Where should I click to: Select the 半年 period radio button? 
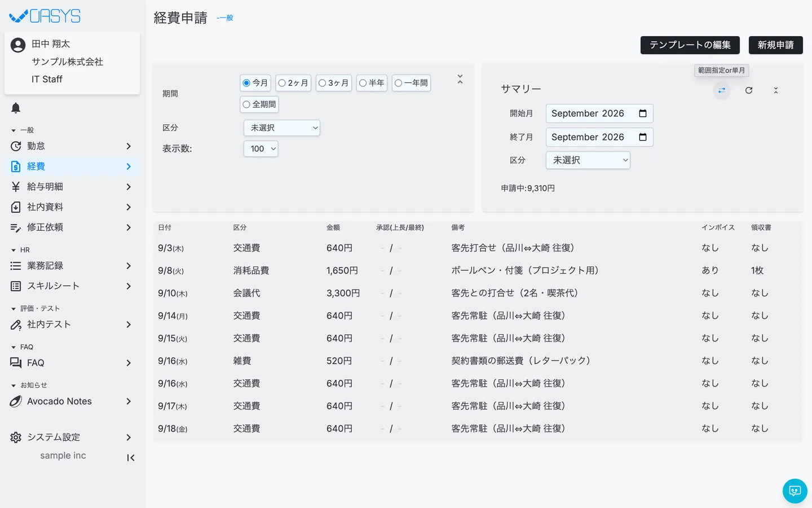coord(363,83)
